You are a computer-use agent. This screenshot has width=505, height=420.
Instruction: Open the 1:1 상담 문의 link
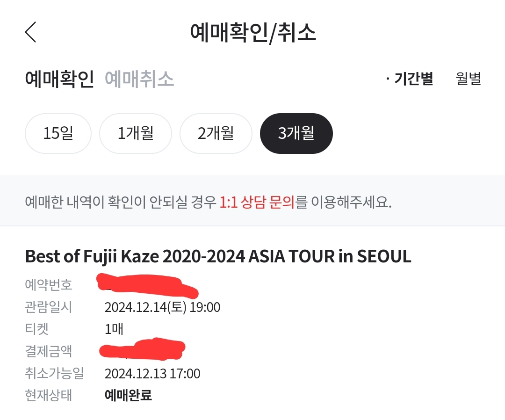[x=257, y=203]
